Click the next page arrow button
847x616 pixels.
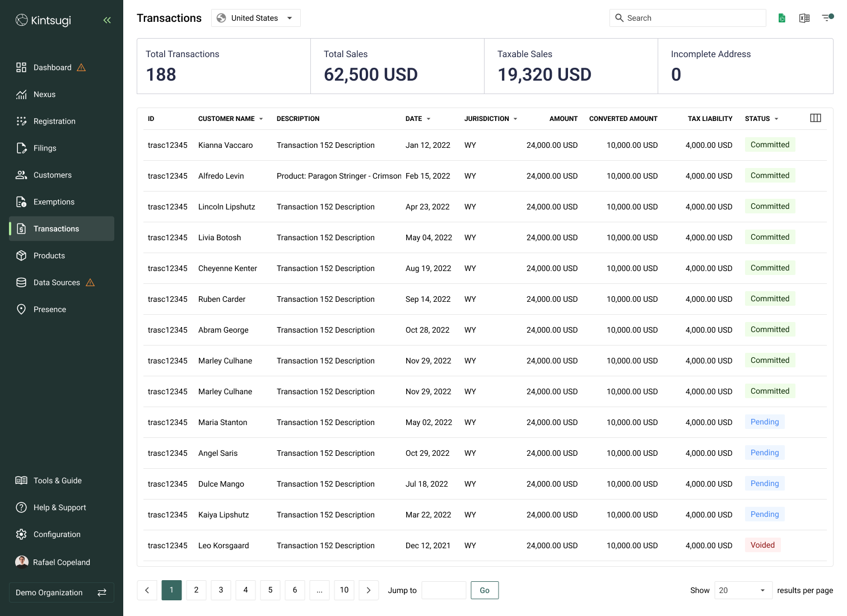[369, 590]
